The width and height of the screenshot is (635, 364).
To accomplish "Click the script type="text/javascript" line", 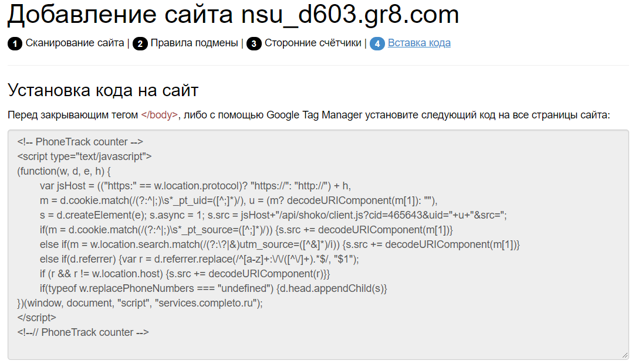I will tap(85, 157).
